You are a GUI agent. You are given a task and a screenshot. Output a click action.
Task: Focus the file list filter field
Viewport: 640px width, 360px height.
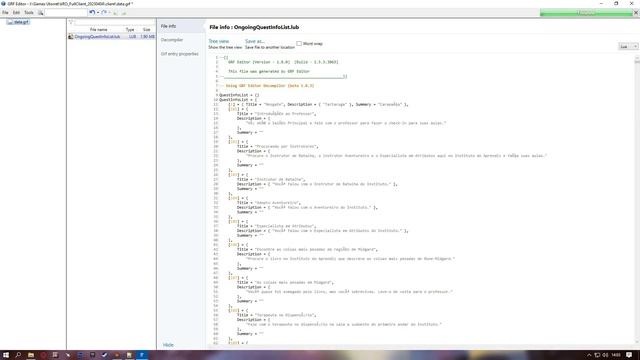(115, 22)
